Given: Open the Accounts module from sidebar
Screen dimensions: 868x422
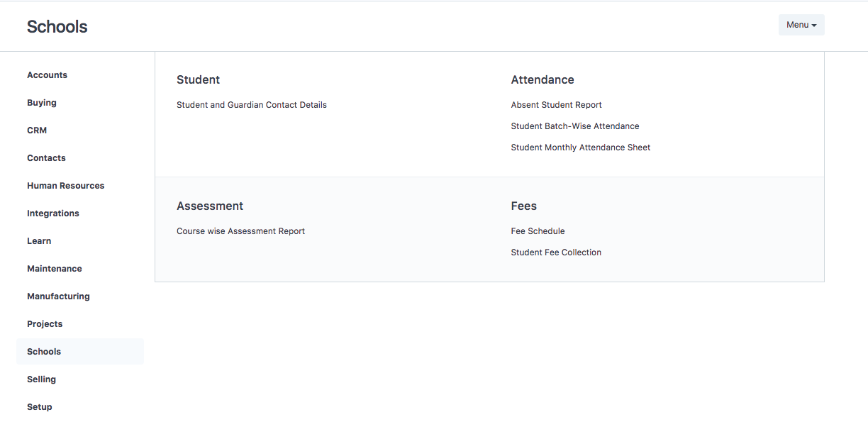Looking at the screenshot, I should coord(47,74).
